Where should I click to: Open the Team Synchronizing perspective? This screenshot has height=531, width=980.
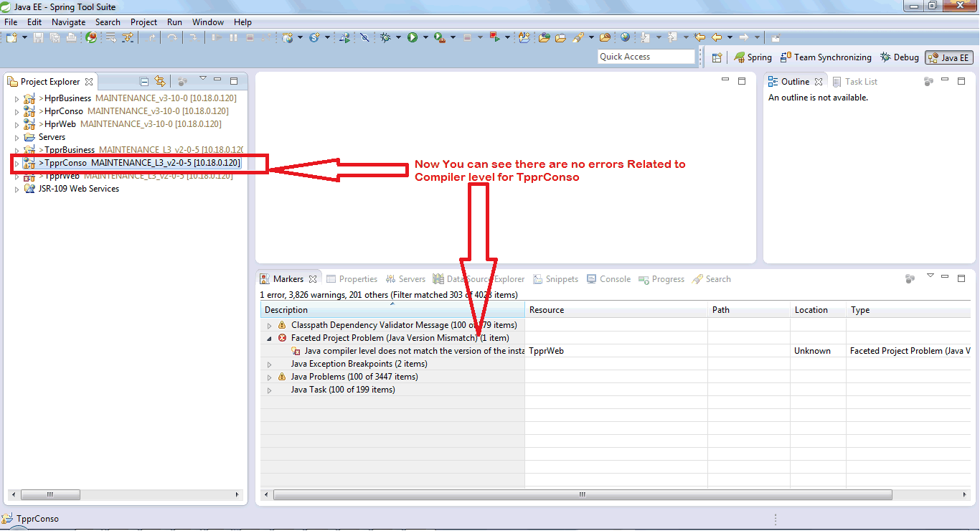point(826,57)
